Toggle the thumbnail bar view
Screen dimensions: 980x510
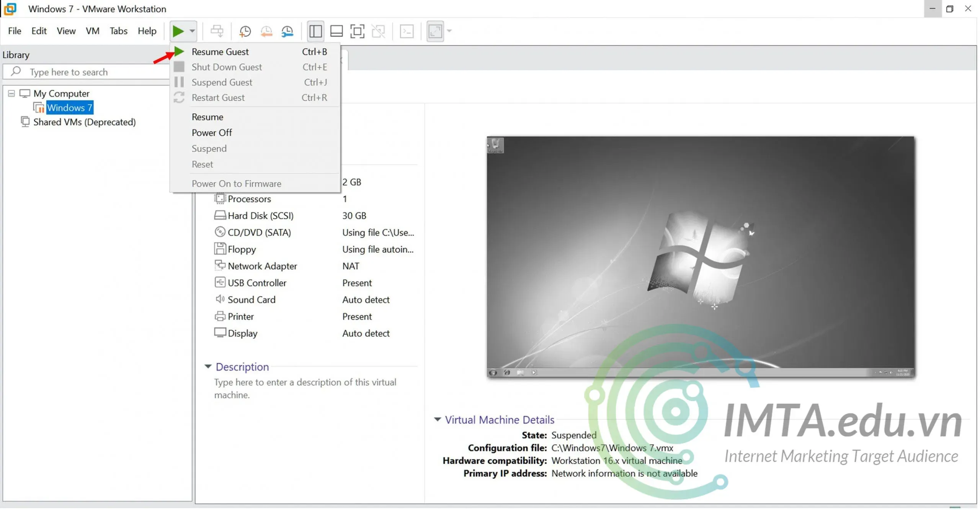[x=336, y=31]
